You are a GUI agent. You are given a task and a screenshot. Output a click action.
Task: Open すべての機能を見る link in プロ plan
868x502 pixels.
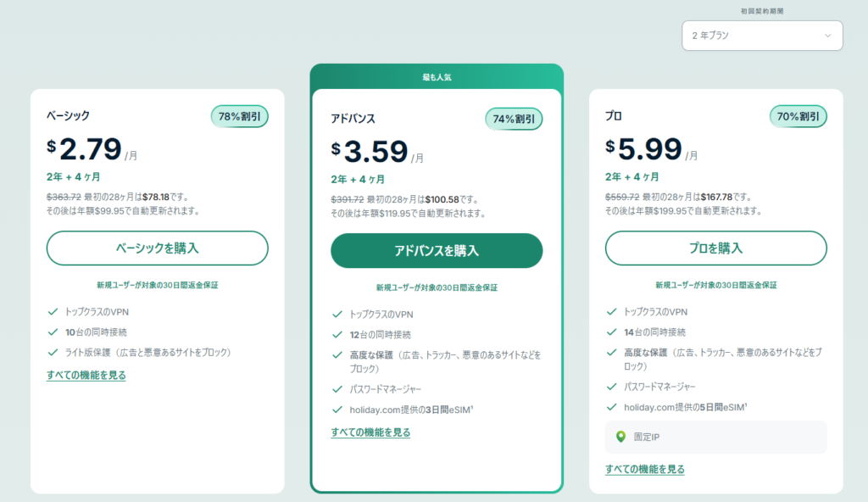tap(645, 469)
